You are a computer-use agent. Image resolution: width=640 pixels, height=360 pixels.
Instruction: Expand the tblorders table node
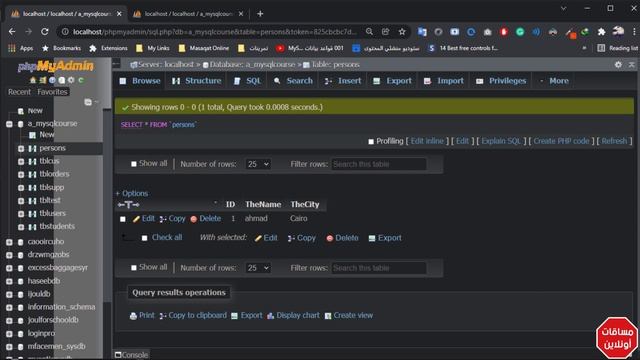(x=21, y=175)
